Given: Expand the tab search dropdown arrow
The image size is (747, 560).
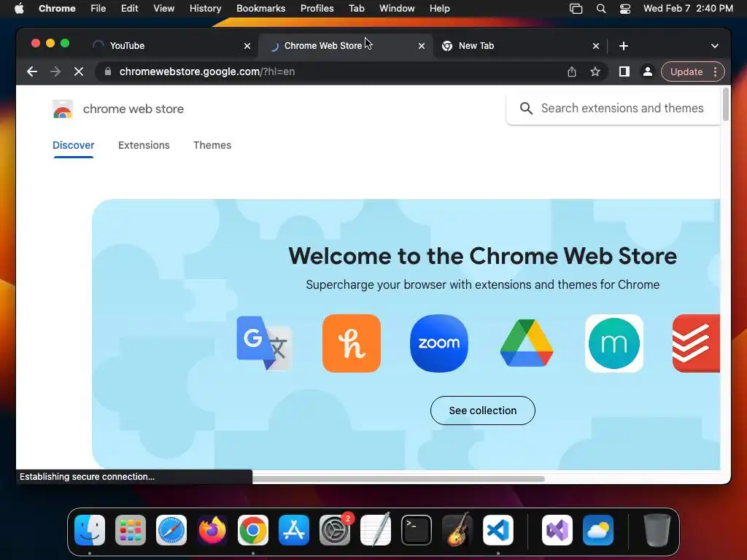Looking at the screenshot, I should click(715, 46).
